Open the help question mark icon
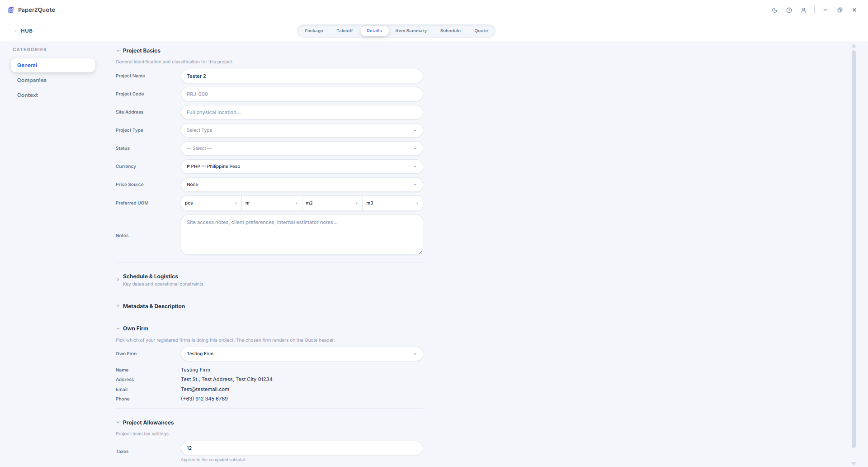Viewport: 868px width, 467px height. (789, 10)
